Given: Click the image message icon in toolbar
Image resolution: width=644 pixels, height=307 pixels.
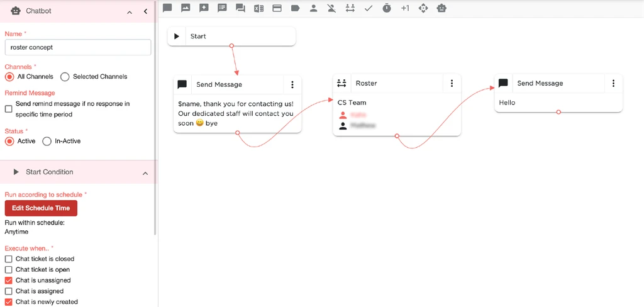Looking at the screenshot, I should pos(186,8).
